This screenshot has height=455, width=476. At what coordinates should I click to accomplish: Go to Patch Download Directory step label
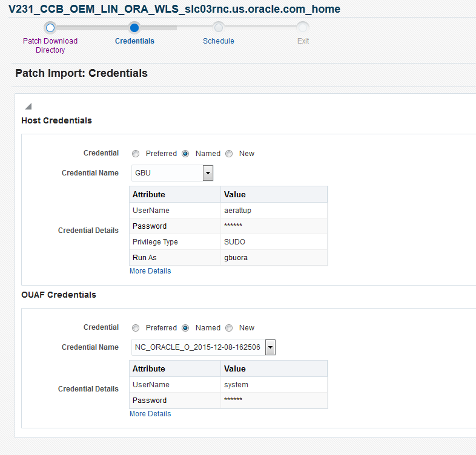pyautogui.click(x=50, y=45)
